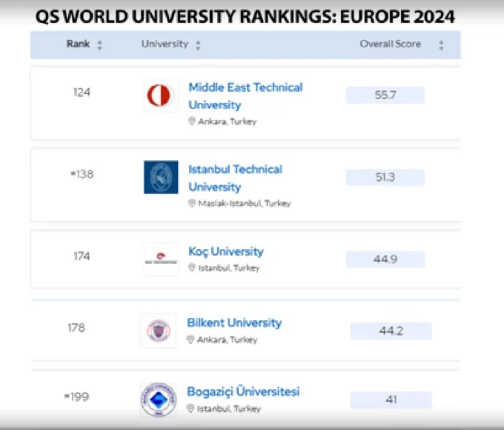504x430 pixels.
Task: Click the Koç University logo
Action: click(161, 259)
